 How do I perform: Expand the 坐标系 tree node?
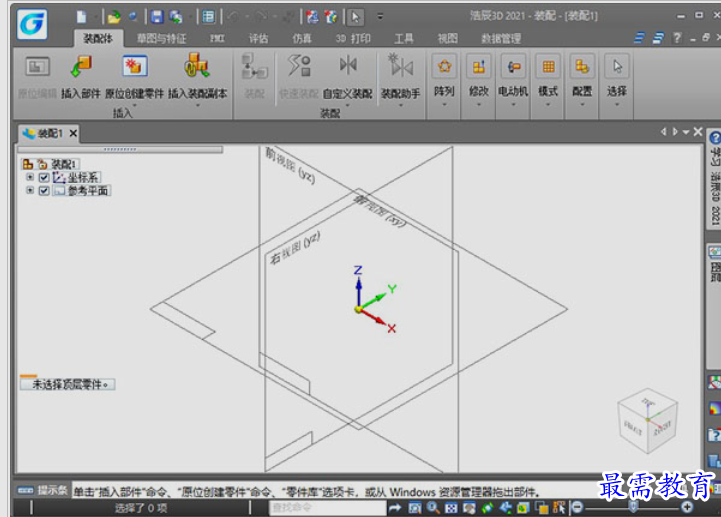click(30, 177)
